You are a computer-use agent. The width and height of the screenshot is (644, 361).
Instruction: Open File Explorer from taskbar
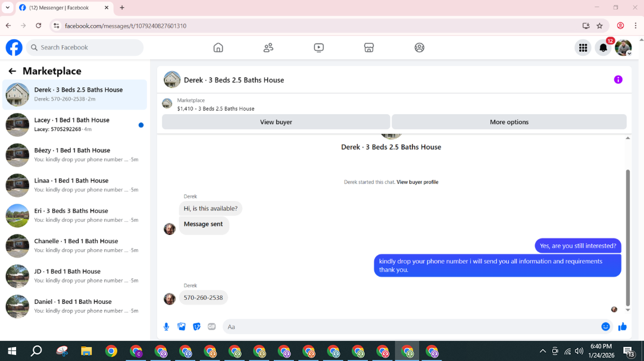tap(86, 351)
